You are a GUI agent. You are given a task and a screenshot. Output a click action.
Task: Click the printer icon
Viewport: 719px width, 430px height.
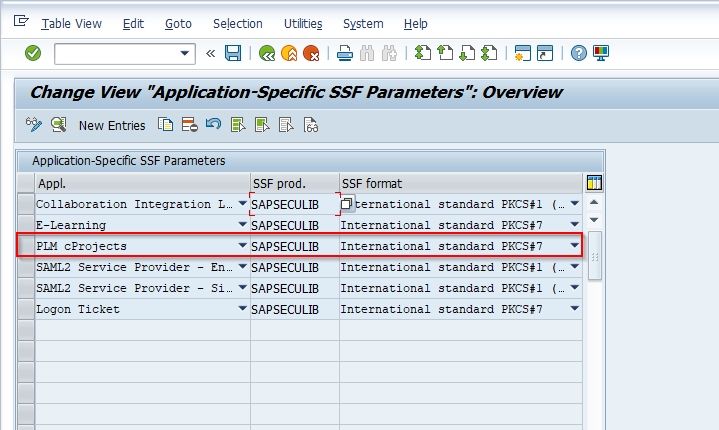pyautogui.click(x=345, y=53)
